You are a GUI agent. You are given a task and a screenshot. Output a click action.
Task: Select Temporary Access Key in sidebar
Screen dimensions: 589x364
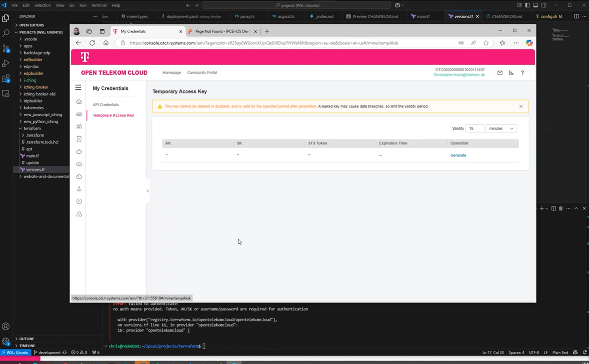click(x=113, y=115)
